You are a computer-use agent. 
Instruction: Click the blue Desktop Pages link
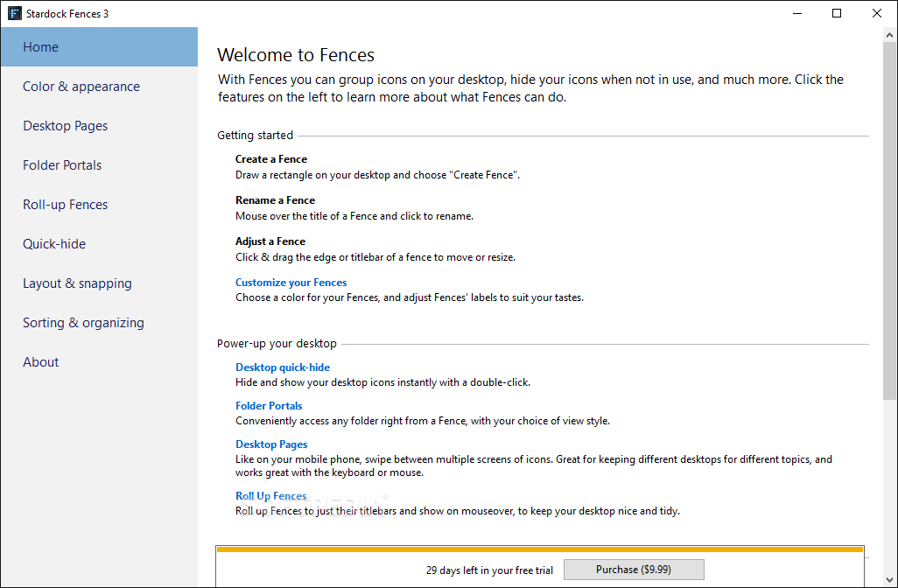tap(271, 444)
